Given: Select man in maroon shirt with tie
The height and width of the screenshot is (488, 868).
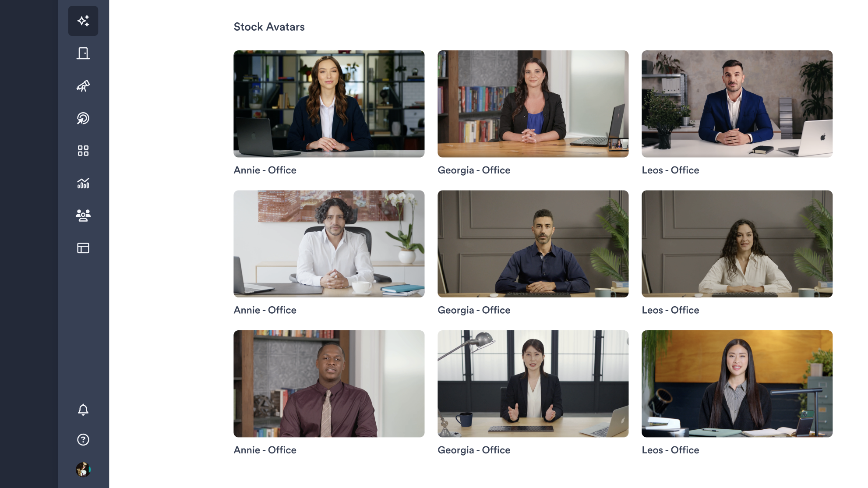Looking at the screenshot, I should coord(329,384).
